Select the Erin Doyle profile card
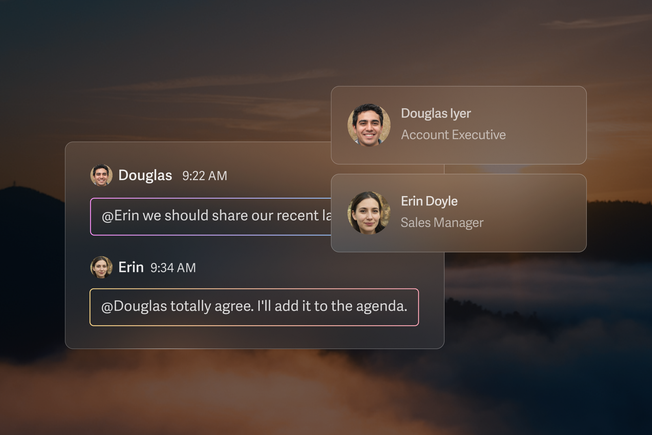The height and width of the screenshot is (435, 652). tap(459, 213)
